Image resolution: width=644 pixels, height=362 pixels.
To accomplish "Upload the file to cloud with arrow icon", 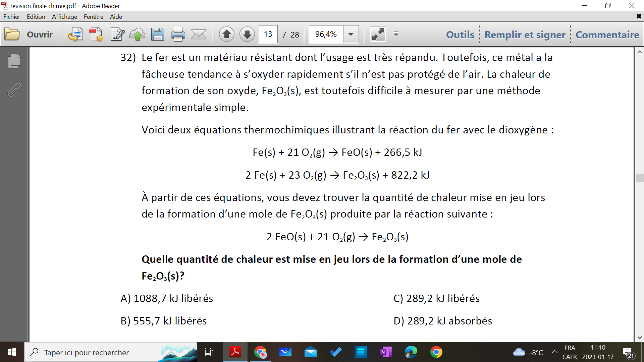I will tap(137, 34).
